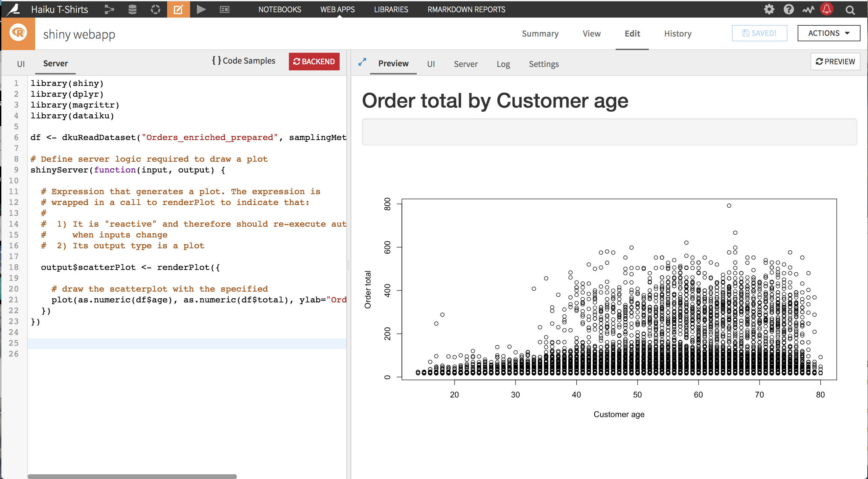The height and width of the screenshot is (479, 868).
Task: Expand the ACTIONS dropdown
Action: click(828, 33)
